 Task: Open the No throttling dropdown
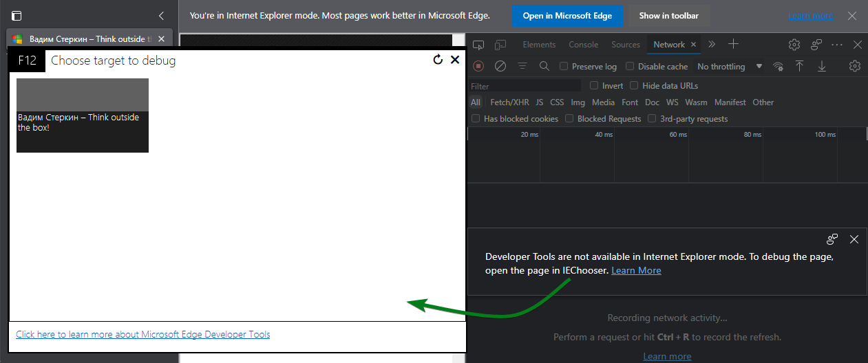point(730,67)
